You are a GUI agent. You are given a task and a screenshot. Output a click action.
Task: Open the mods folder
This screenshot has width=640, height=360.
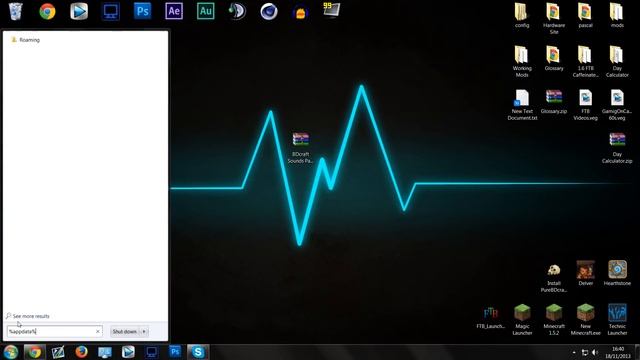pos(617,16)
